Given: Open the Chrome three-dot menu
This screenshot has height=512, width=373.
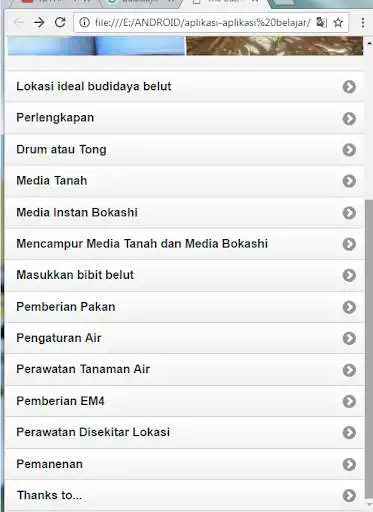Looking at the screenshot, I should pos(363,22).
